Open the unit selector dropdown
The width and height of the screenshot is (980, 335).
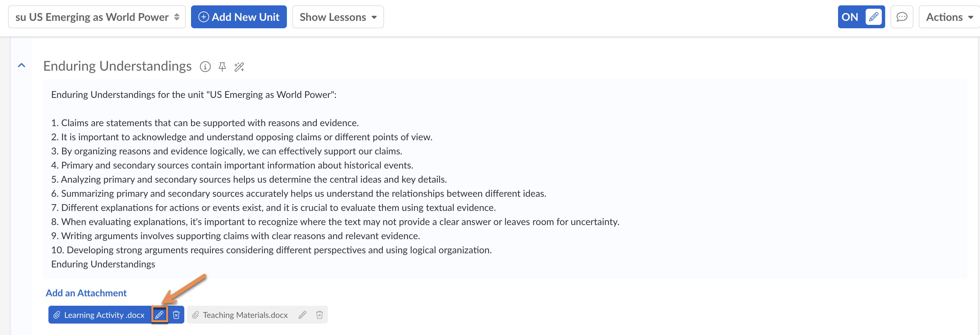pyautogui.click(x=97, y=17)
